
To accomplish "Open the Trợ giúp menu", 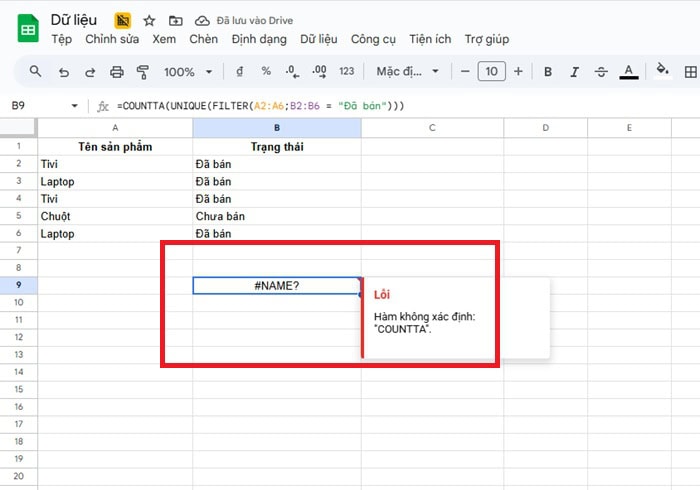I will click(487, 39).
